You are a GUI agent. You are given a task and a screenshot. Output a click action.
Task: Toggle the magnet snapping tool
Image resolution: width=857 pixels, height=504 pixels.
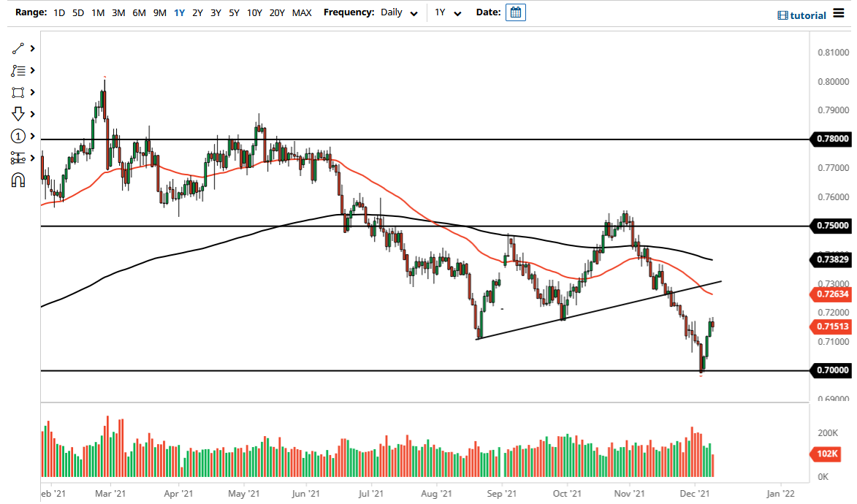20,180
